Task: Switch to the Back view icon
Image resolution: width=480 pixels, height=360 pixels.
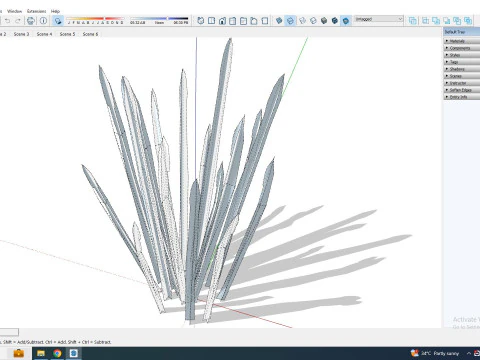Action: [x=243, y=21]
